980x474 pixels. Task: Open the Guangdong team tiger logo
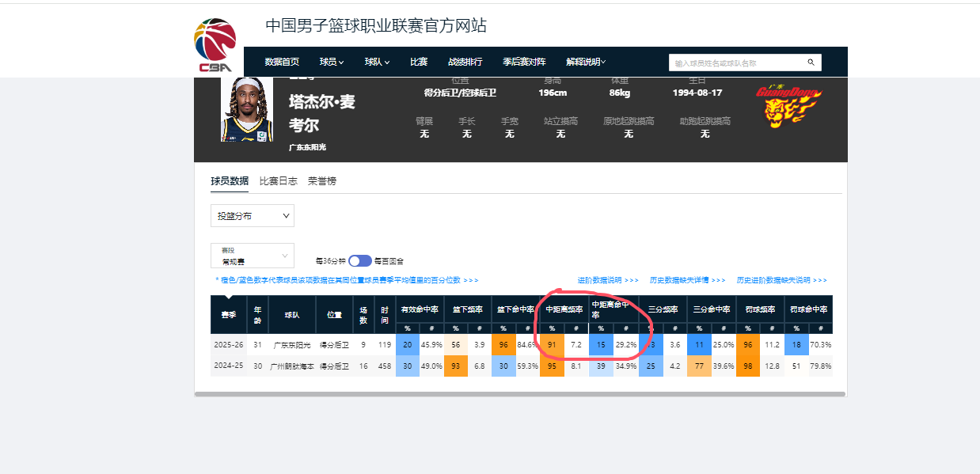[x=788, y=106]
